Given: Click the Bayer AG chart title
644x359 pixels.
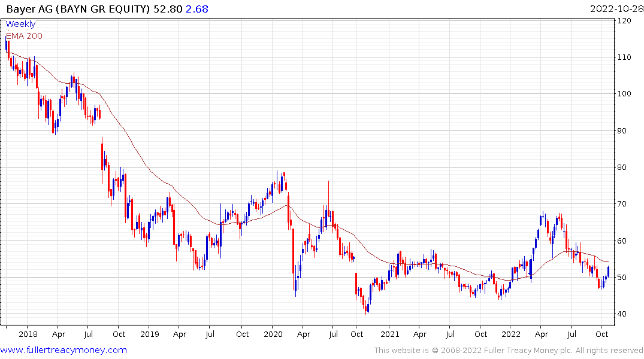Looking at the screenshot, I should point(78,9).
